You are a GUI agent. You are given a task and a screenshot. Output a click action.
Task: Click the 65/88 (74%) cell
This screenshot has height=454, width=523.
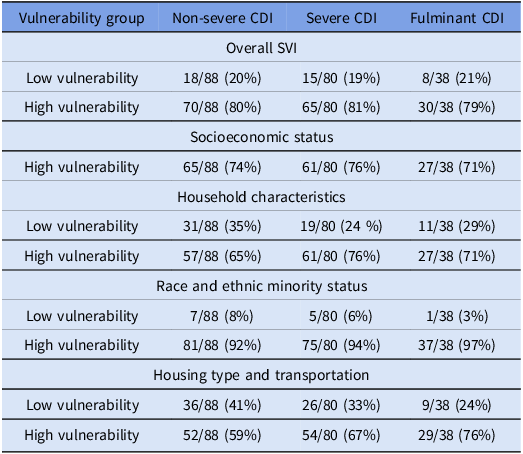pos(222,167)
